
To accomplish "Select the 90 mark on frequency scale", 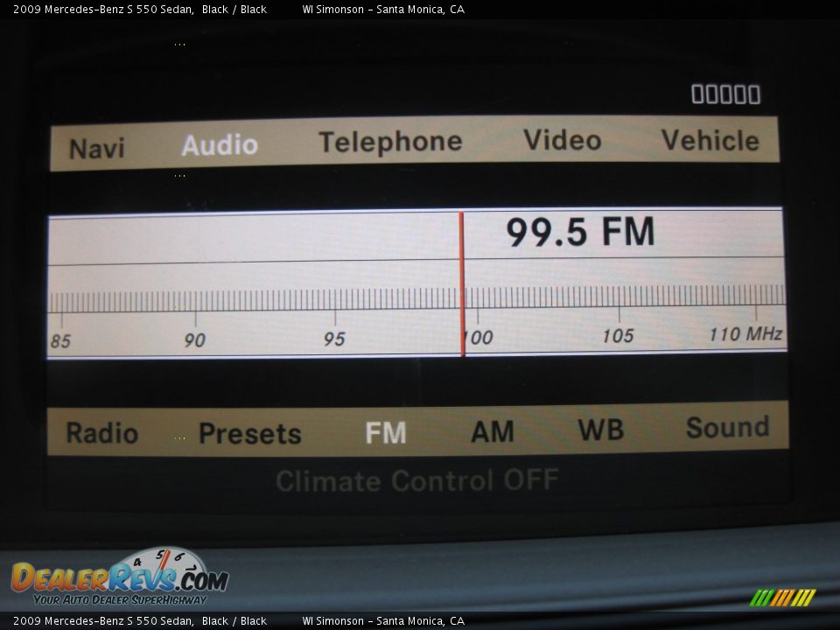I will pos(194,340).
